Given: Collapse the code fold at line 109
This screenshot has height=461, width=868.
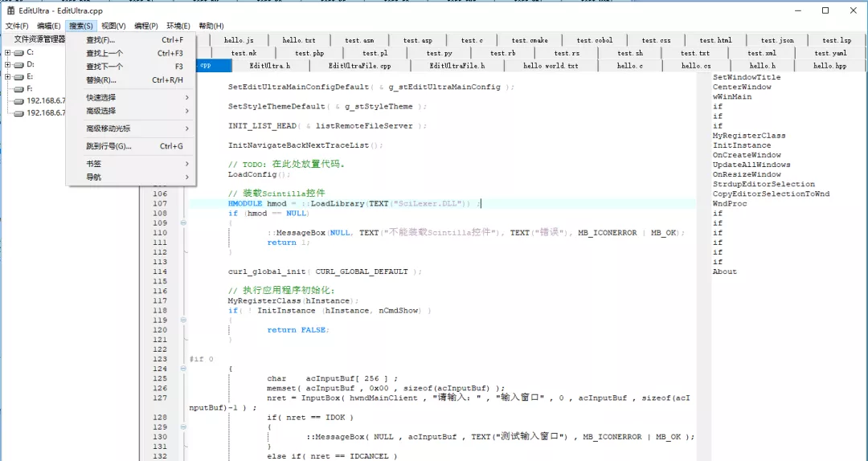Looking at the screenshot, I should click(183, 223).
